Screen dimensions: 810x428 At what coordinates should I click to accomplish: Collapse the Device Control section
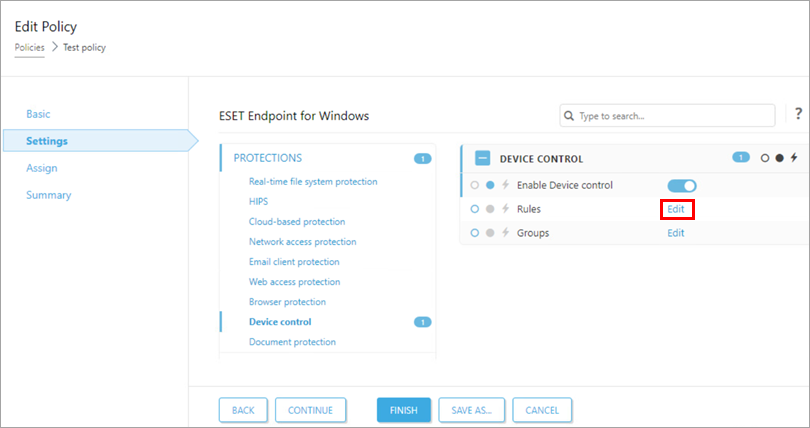coord(483,158)
